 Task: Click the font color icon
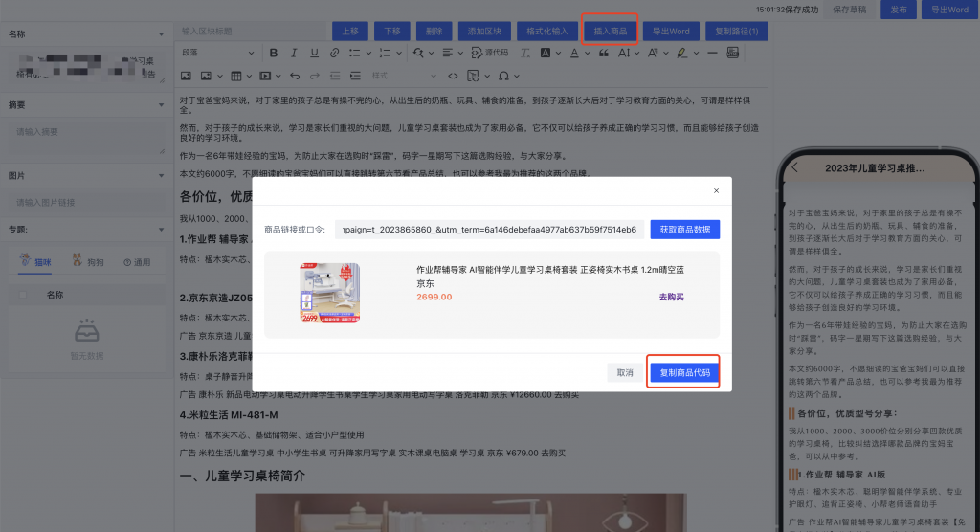[x=574, y=54]
